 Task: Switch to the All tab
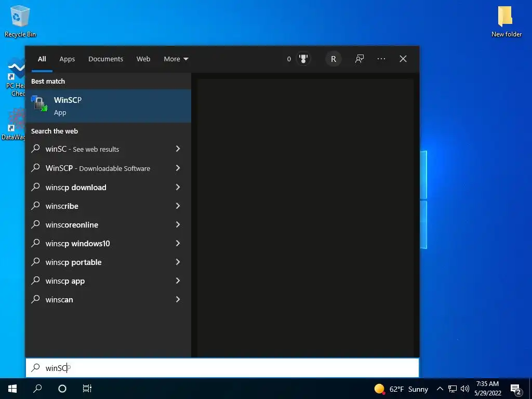pyautogui.click(x=42, y=59)
